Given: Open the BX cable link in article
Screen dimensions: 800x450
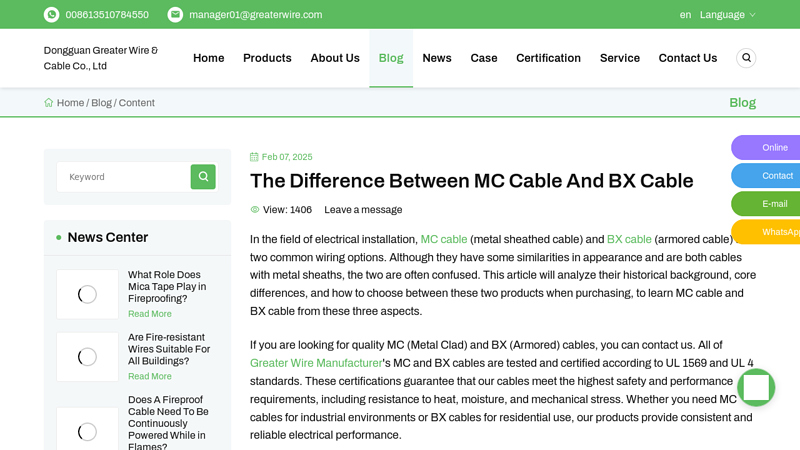Looking at the screenshot, I should (629, 239).
